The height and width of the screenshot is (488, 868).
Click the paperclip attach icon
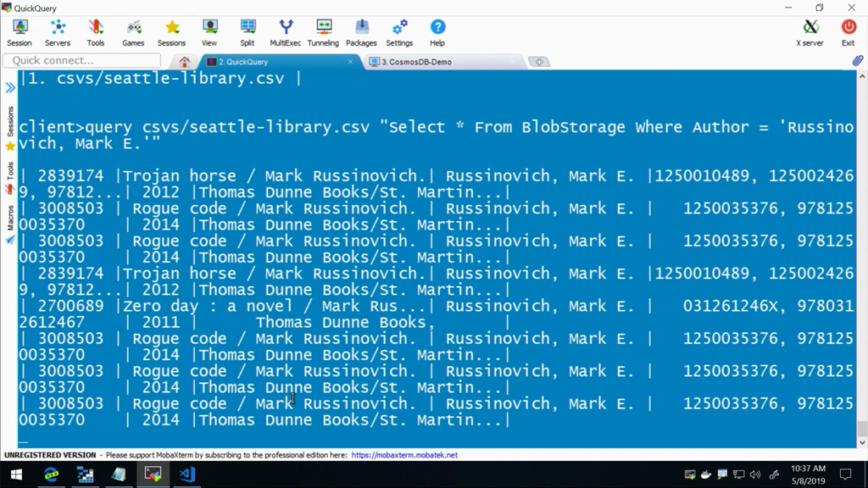(858, 60)
